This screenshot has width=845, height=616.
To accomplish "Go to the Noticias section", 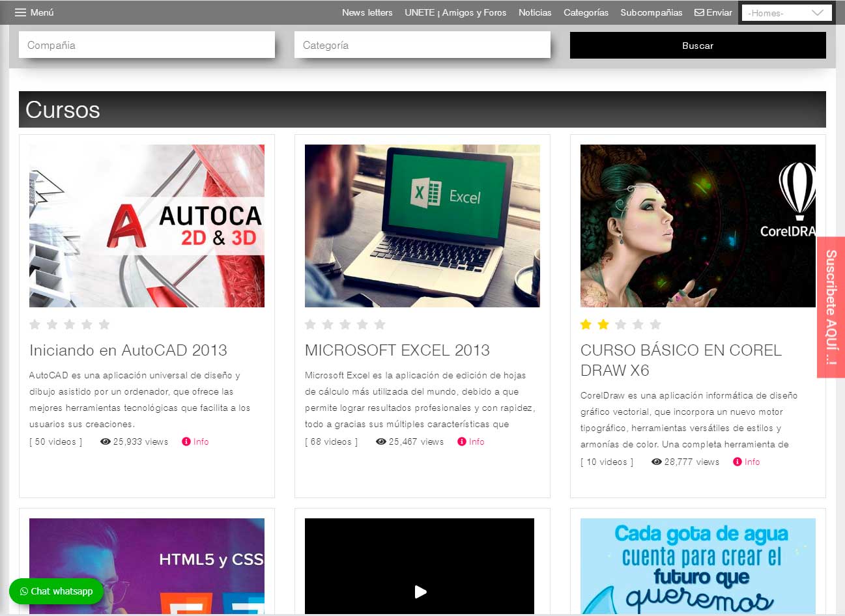I will click(534, 12).
